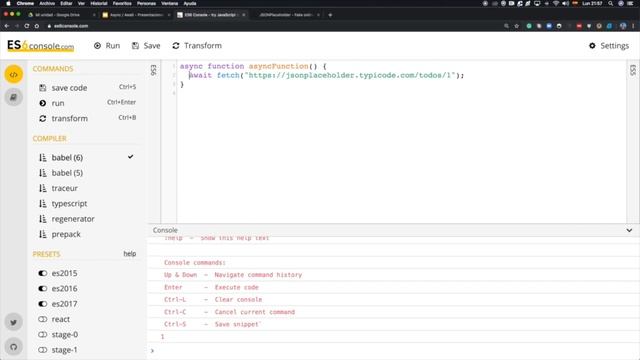The height and width of the screenshot is (360, 640).
Task: Click the address bar URL
Action: click(71, 26)
